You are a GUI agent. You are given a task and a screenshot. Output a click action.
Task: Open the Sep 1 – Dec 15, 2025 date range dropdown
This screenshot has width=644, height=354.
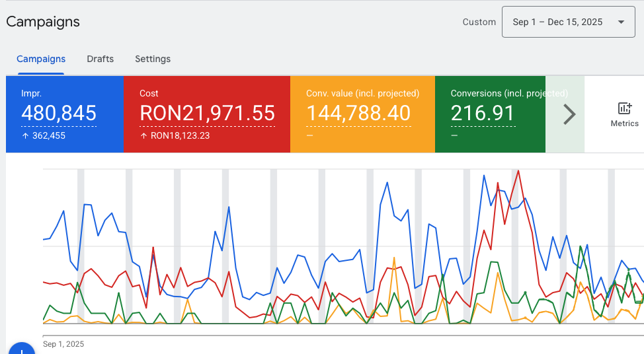click(568, 22)
